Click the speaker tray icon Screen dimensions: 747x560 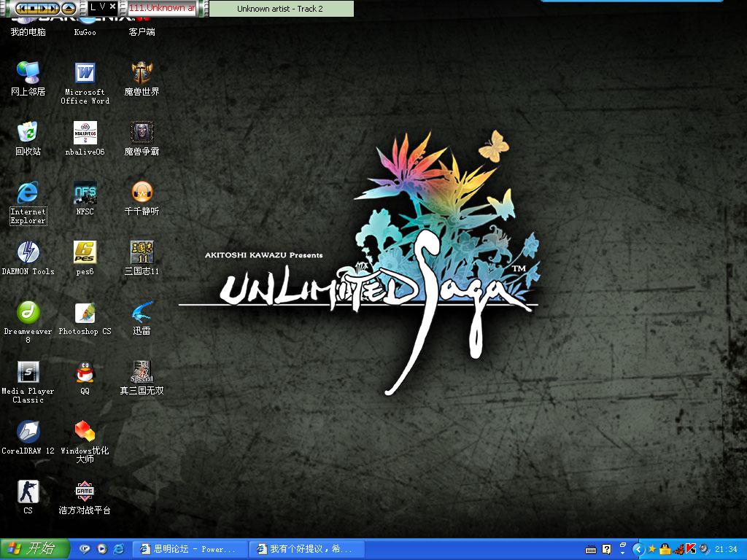click(704, 550)
